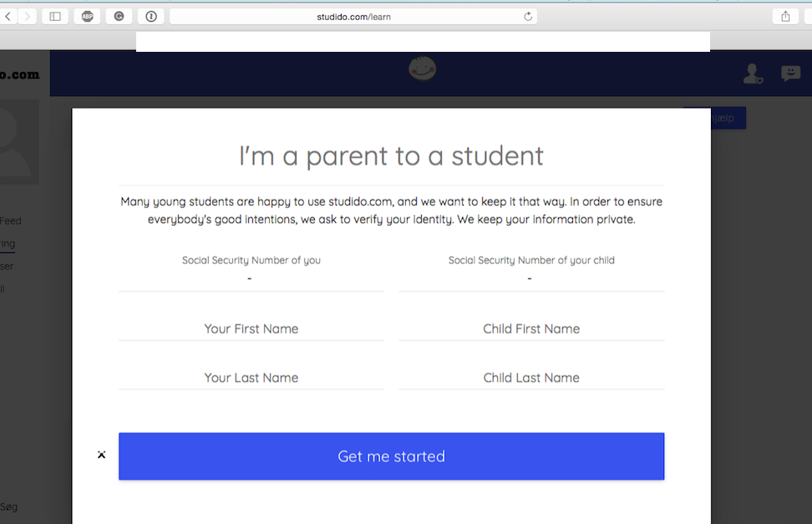Close the parent dialog with X
This screenshot has height=524, width=812.
click(102, 455)
